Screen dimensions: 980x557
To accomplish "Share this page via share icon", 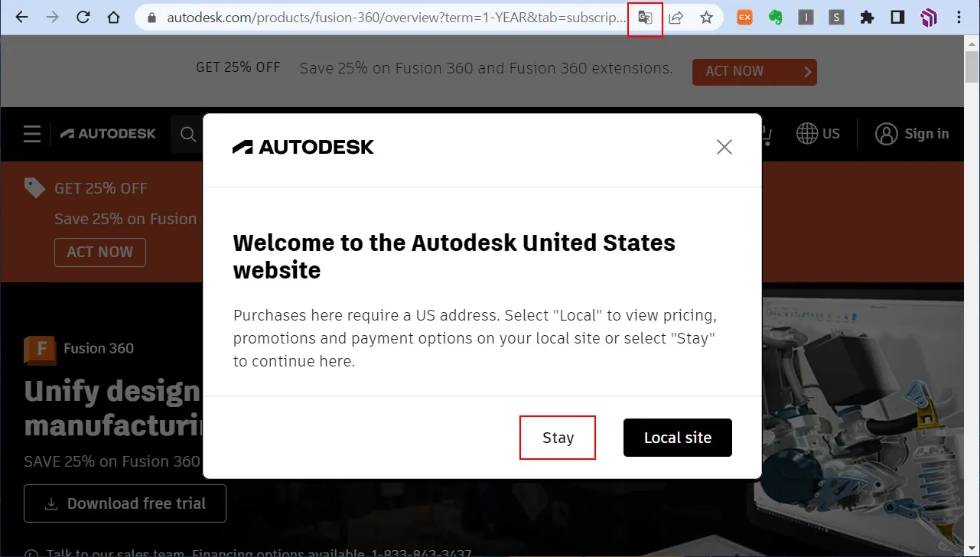I will point(676,18).
